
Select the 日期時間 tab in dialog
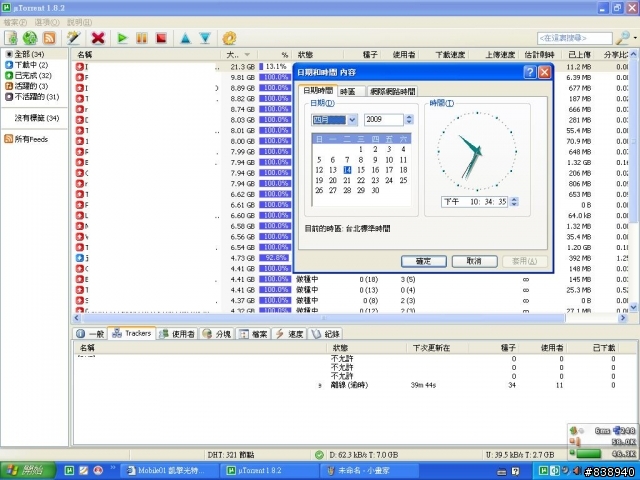pyautogui.click(x=318, y=91)
